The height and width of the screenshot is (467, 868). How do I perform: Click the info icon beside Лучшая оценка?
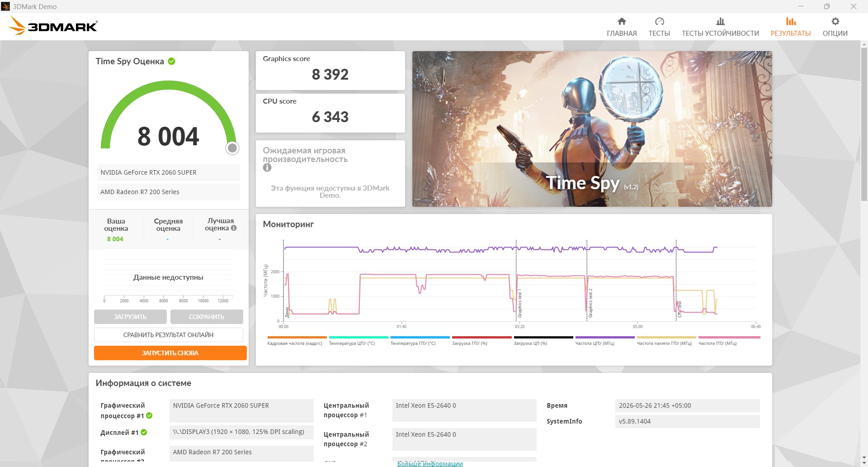(234, 228)
